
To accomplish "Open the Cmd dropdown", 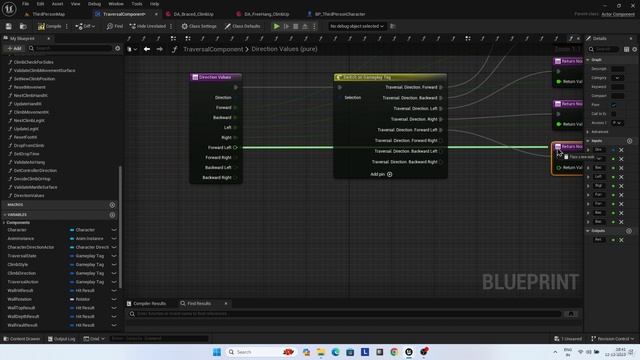I will pos(94,339).
